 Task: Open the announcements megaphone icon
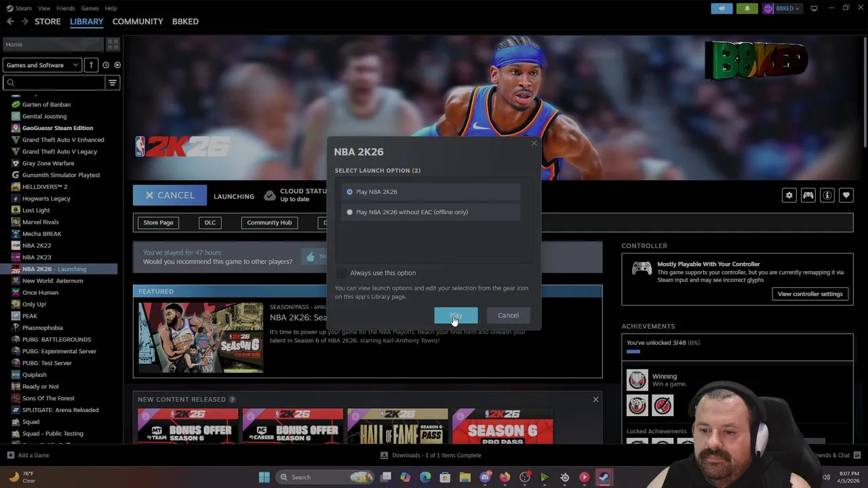[x=722, y=8]
